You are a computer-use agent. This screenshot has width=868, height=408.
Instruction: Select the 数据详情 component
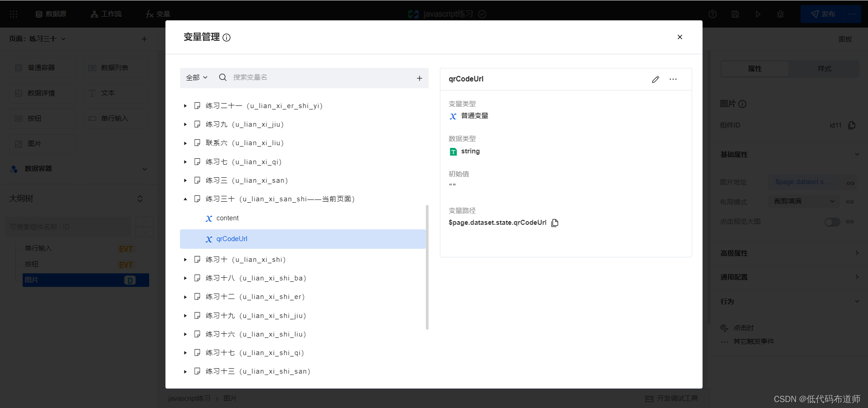coord(42,93)
